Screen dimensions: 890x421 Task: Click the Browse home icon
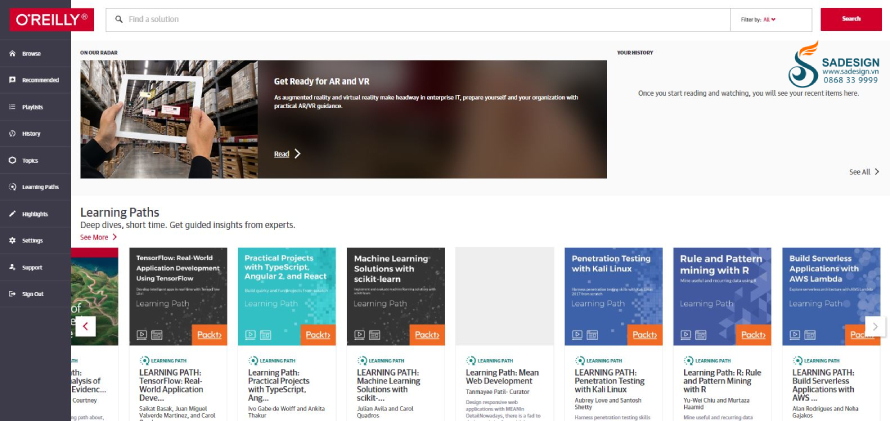tap(12, 53)
